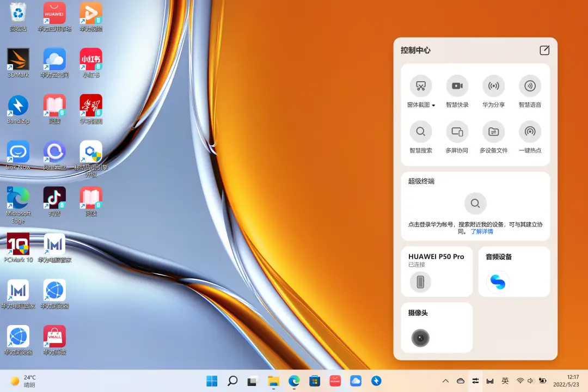Open the blue cloud app in the taskbar
Image resolution: width=588 pixels, height=392 pixels.
(356, 381)
